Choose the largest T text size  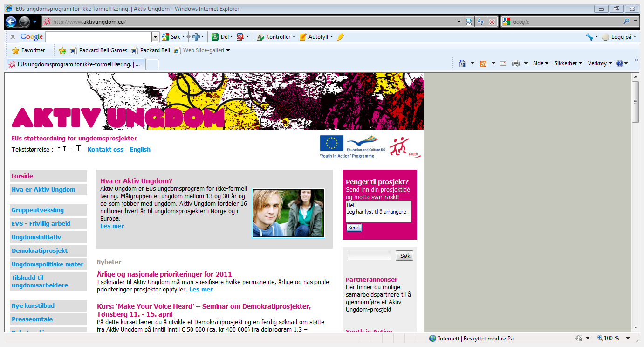point(78,149)
